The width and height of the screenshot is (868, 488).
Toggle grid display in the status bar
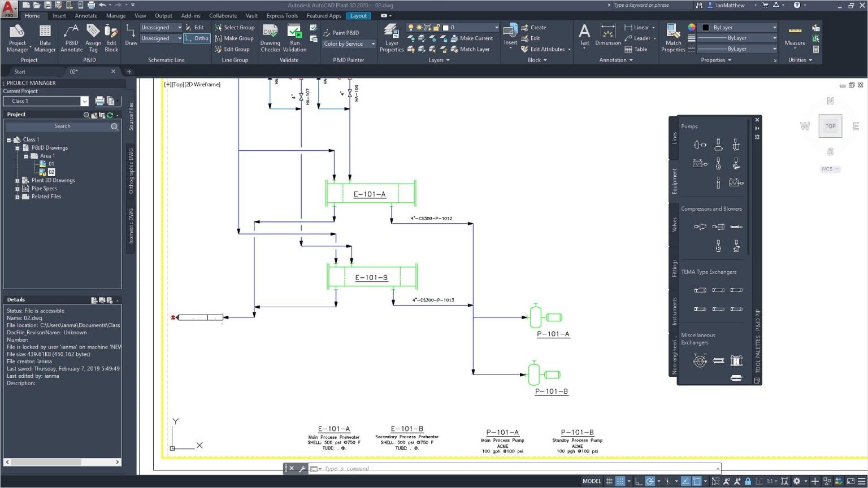tap(609, 481)
